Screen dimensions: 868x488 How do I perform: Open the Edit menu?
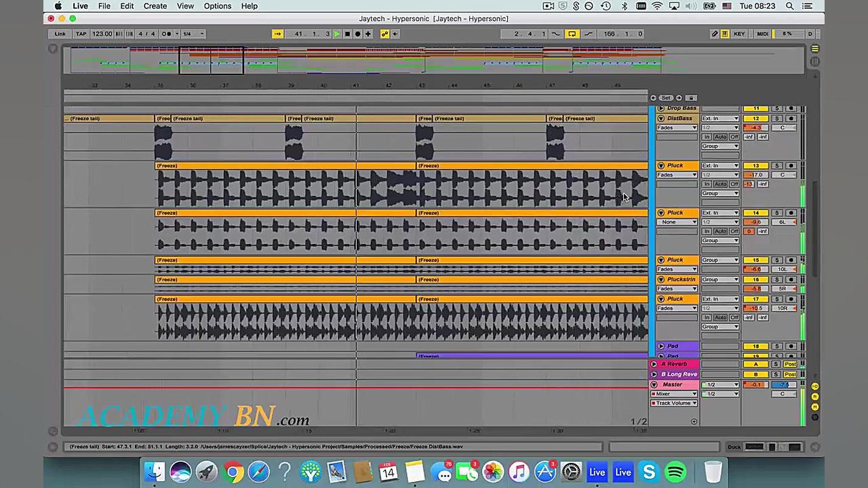tap(127, 6)
